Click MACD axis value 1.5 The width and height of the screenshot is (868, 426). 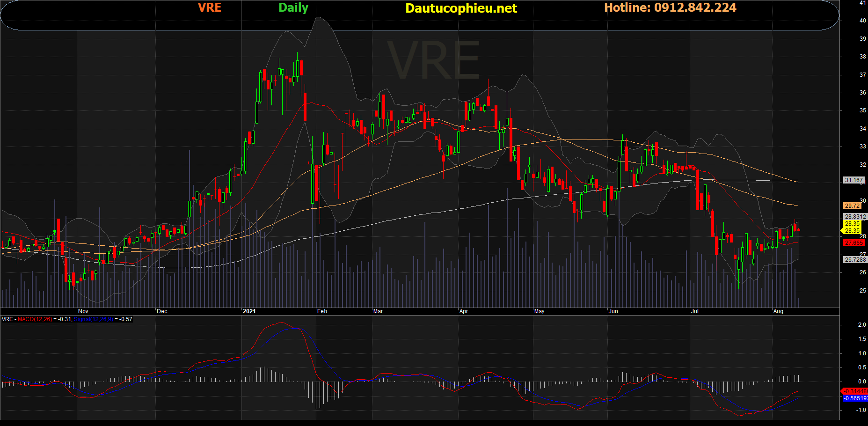(x=862, y=339)
